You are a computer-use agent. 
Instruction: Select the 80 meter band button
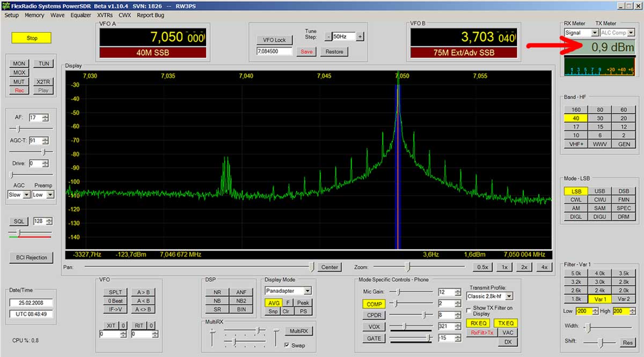tap(600, 109)
